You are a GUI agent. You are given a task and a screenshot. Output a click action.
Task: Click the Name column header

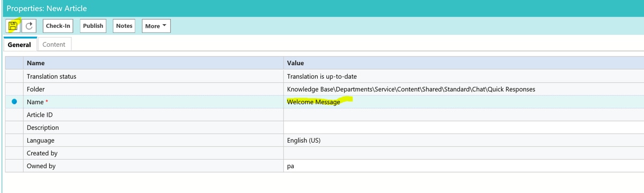point(153,63)
